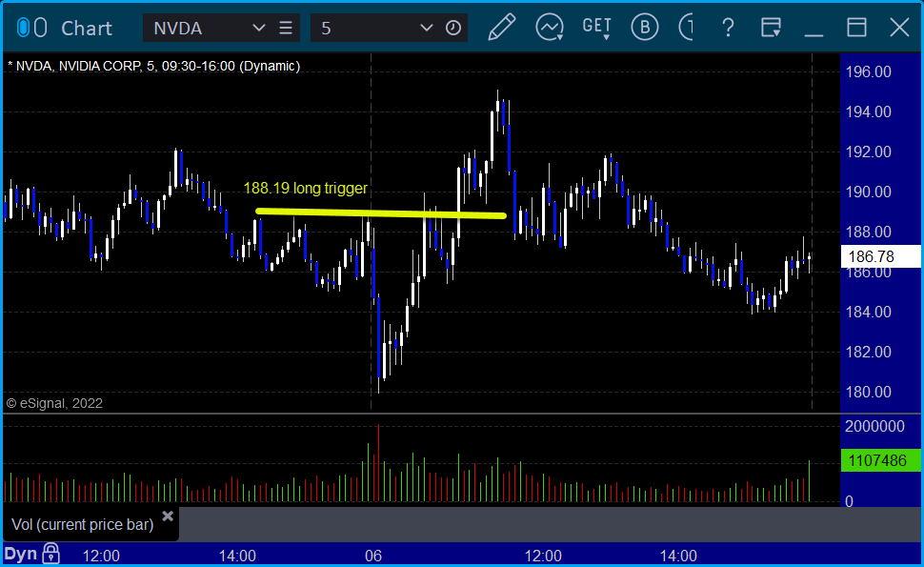The image size is (924, 567).
Task: Click the Dyn label at bottom left
Action: tap(21, 555)
